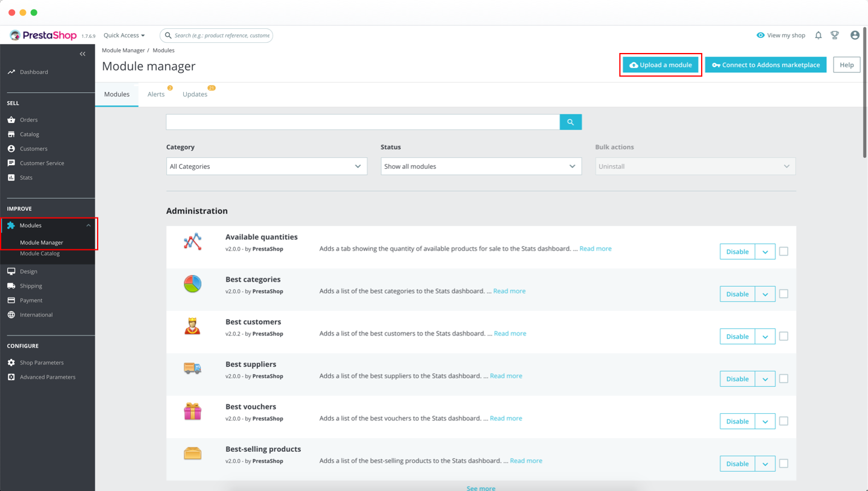Viewport: 868px width, 491px height.
Task: Expand actions arrow for Available quantities
Action: [765, 252]
